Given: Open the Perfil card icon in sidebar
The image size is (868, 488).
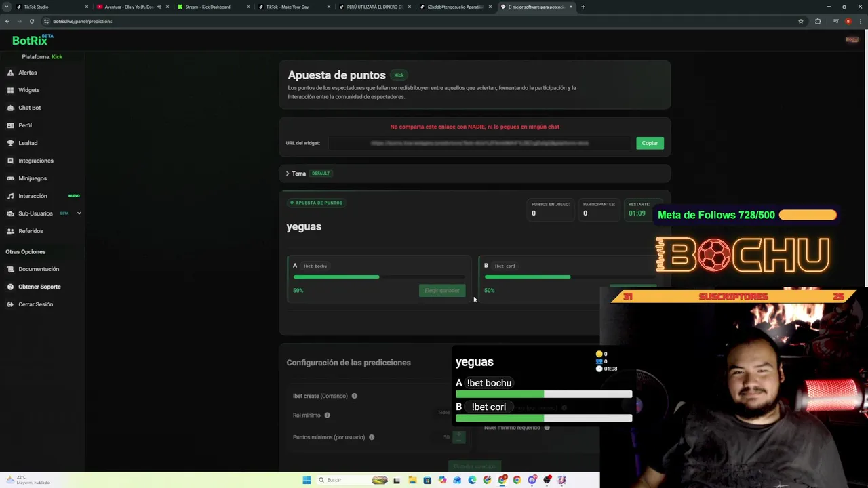Looking at the screenshot, I should pos(10,125).
